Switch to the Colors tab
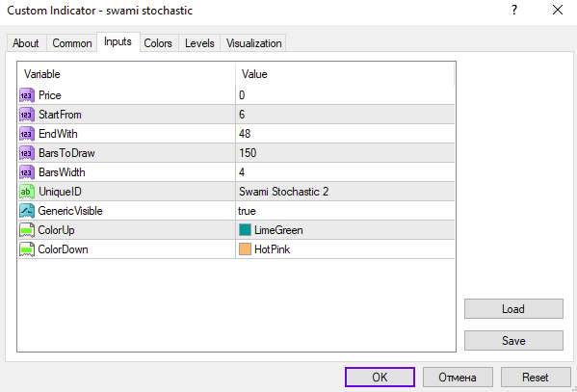 tap(158, 43)
